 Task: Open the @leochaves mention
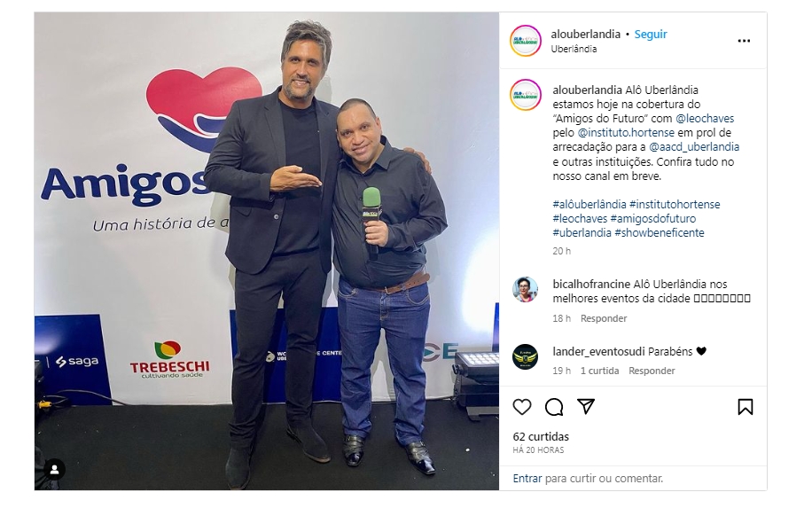pyautogui.click(x=705, y=119)
